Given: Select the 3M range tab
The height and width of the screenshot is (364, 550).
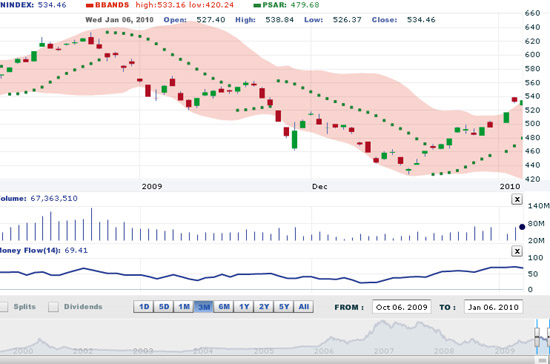Looking at the screenshot, I should click(x=204, y=307).
